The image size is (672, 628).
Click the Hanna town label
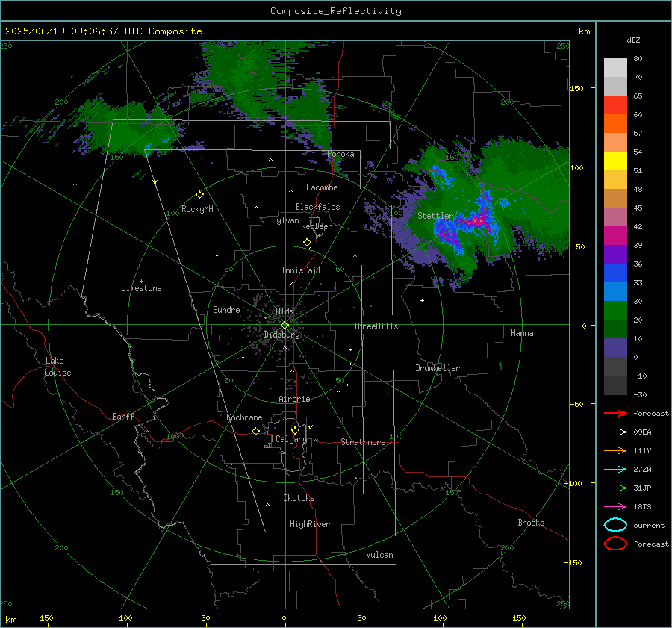tap(522, 333)
